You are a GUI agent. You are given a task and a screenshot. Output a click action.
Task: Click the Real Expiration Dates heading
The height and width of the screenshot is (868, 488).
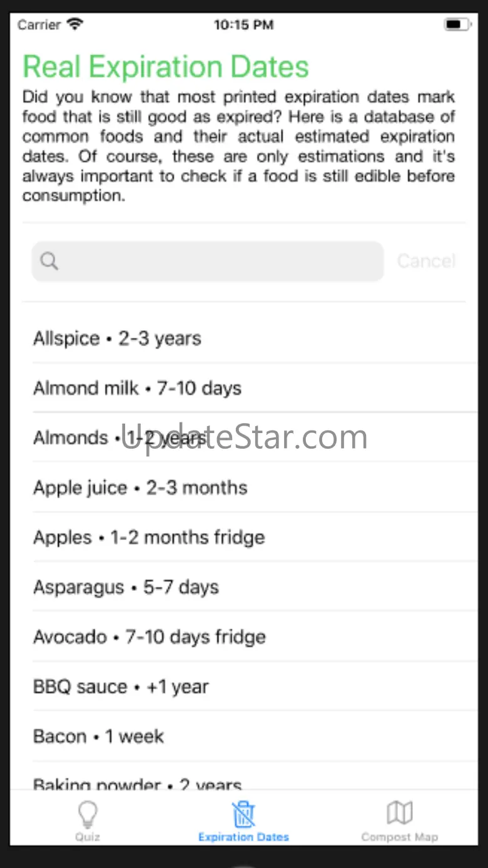pyautogui.click(x=166, y=67)
